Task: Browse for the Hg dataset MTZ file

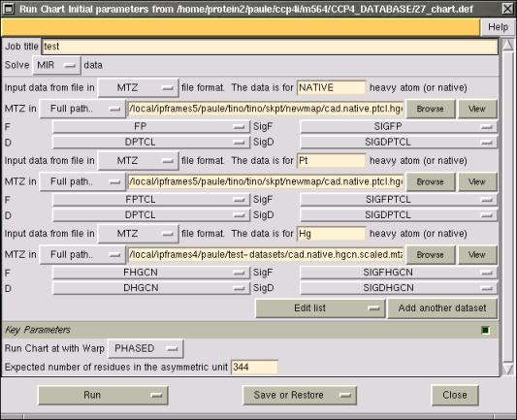Action: (x=431, y=255)
